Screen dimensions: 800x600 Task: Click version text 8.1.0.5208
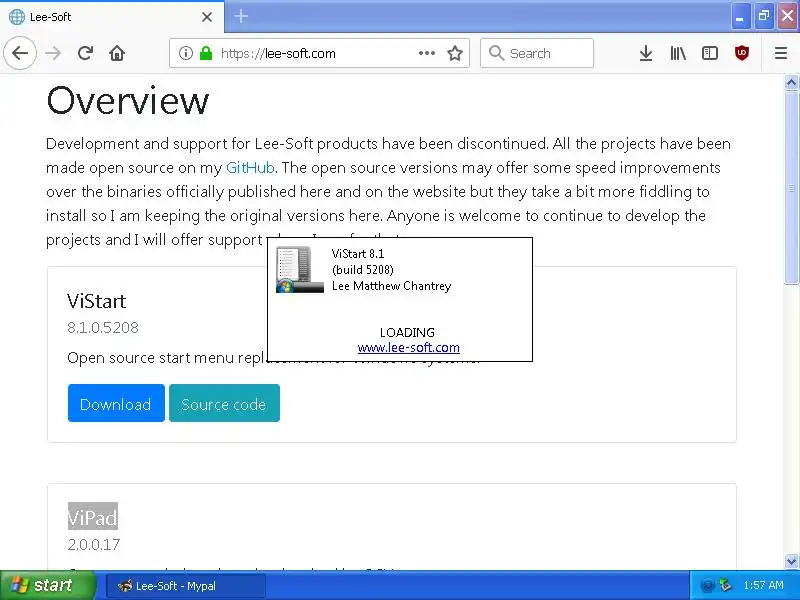[x=103, y=328]
